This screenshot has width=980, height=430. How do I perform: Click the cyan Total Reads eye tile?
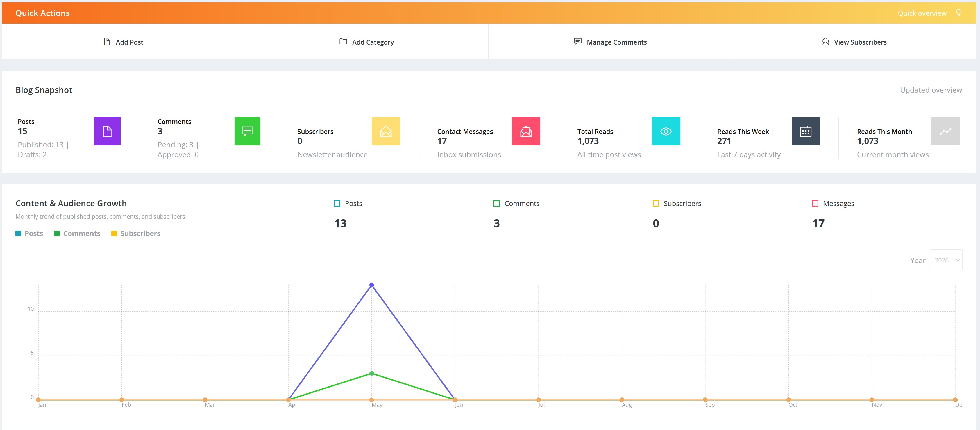(666, 131)
